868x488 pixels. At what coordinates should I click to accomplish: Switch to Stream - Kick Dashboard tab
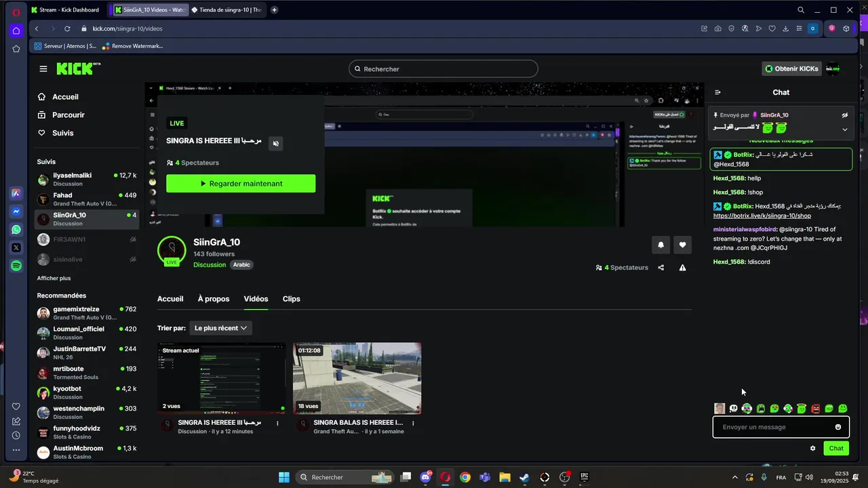tap(66, 10)
